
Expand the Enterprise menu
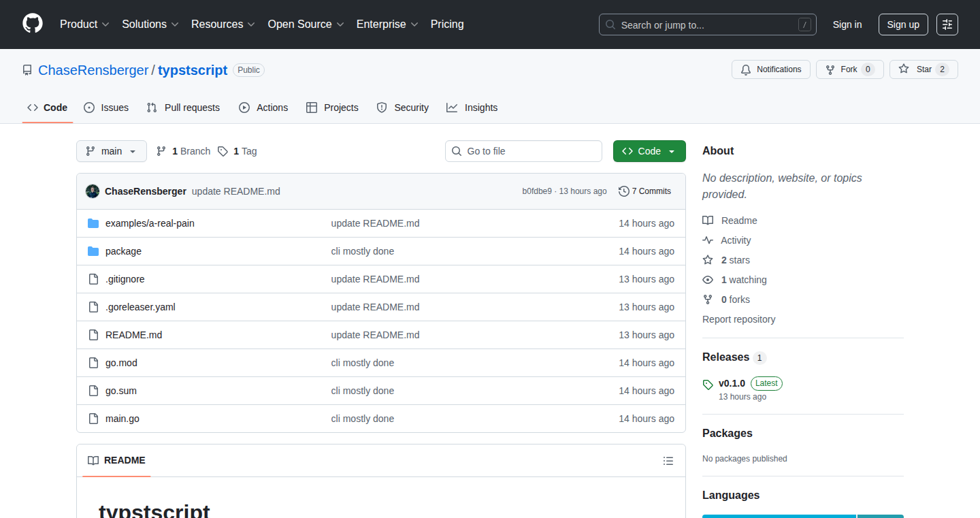pyautogui.click(x=387, y=25)
